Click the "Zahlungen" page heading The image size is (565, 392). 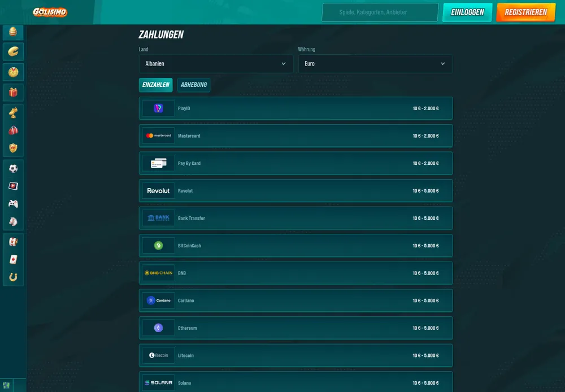pyautogui.click(x=161, y=34)
